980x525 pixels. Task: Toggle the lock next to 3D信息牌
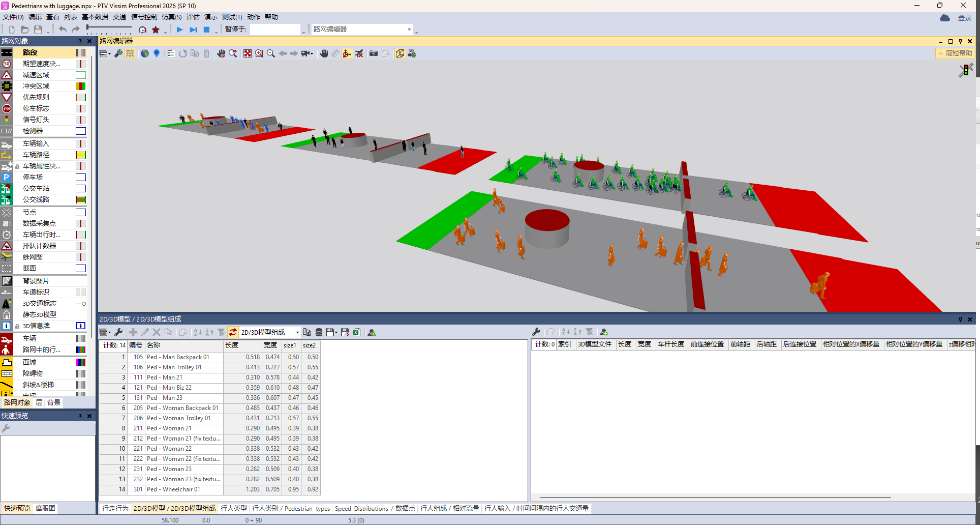point(17,326)
